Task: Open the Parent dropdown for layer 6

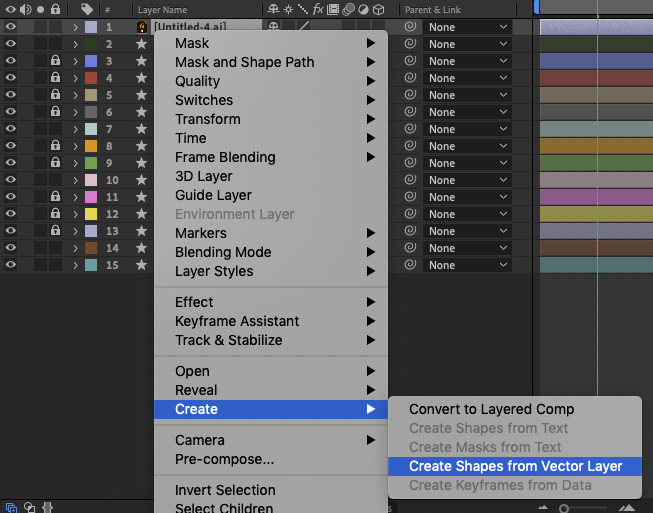Action: [x=469, y=112]
